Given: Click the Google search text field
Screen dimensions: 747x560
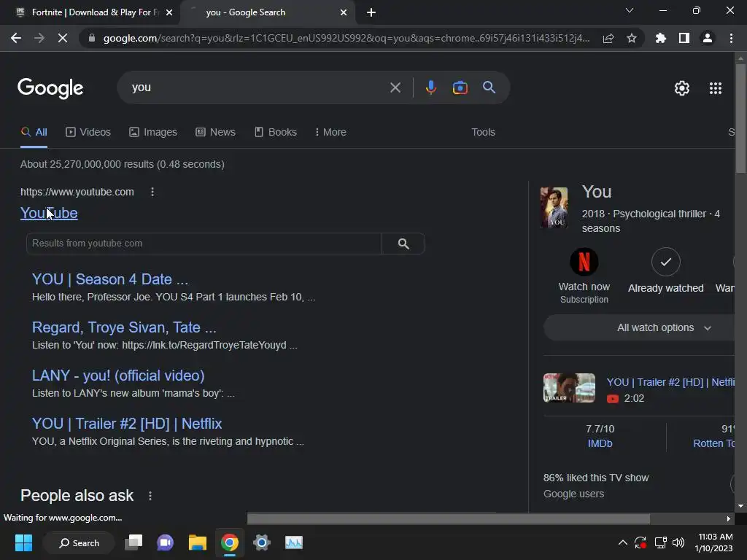Looking at the screenshot, I should pos(258,87).
